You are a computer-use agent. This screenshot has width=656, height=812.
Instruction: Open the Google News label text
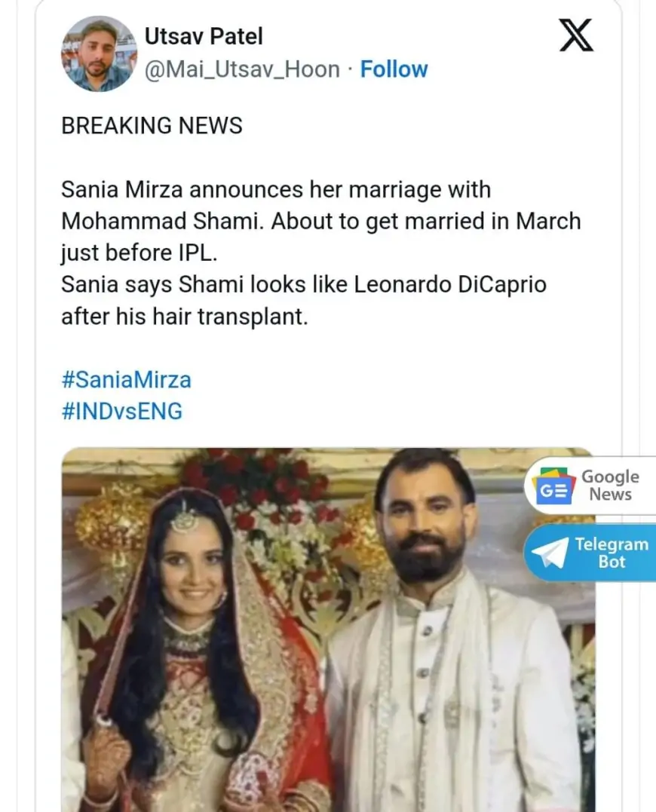point(610,486)
